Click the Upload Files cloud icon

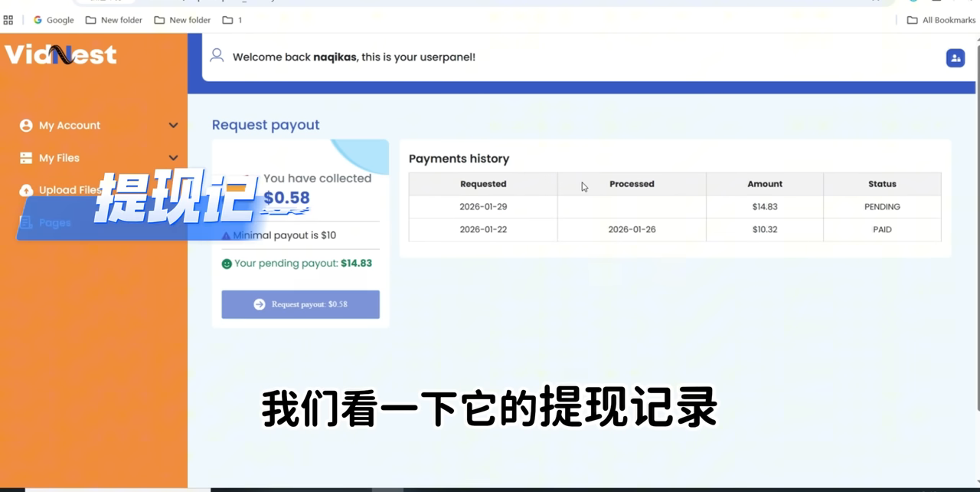pyautogui.click(x=26, y=190)
